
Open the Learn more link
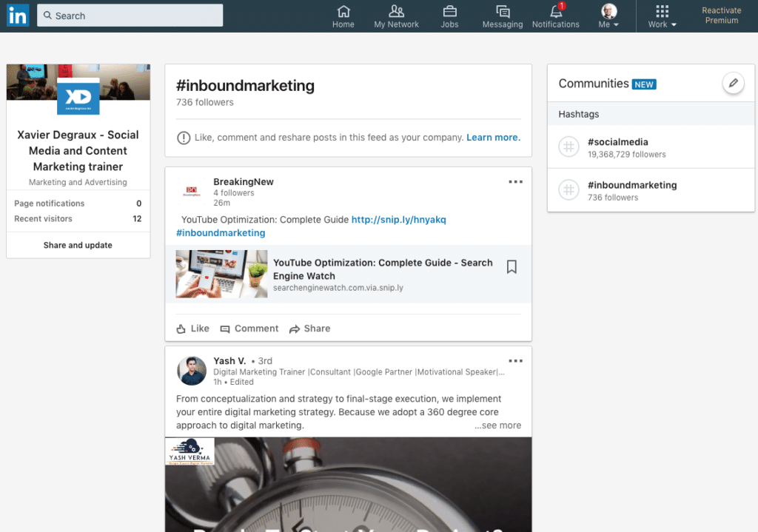(x=493, y=137)
